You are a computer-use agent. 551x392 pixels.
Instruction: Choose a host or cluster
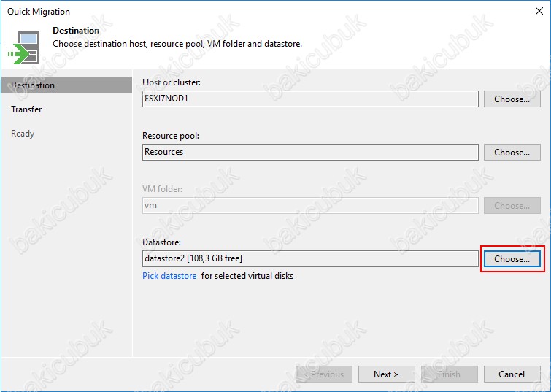[512, 99]
